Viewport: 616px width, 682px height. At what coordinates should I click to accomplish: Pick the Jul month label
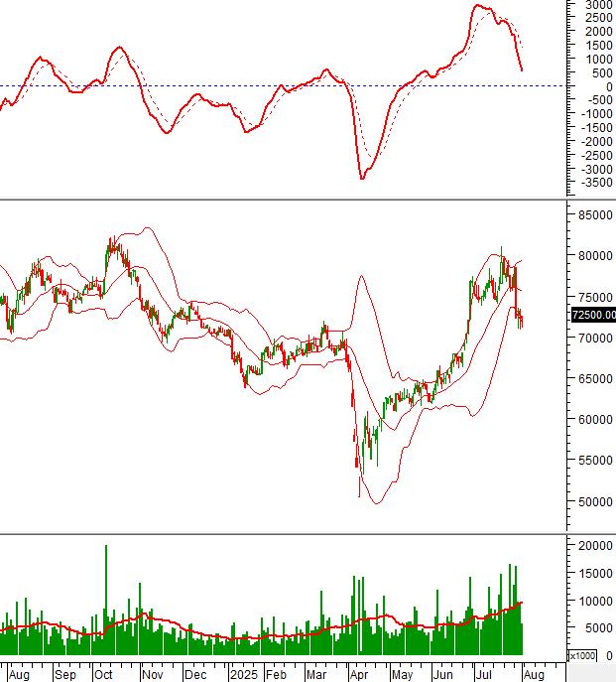pos(483,675)
